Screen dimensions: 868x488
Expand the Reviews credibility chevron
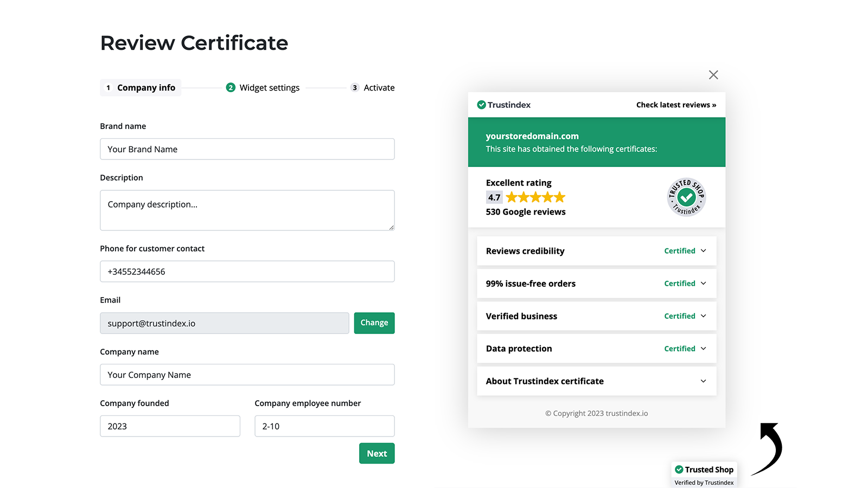(x=703, y=251)
